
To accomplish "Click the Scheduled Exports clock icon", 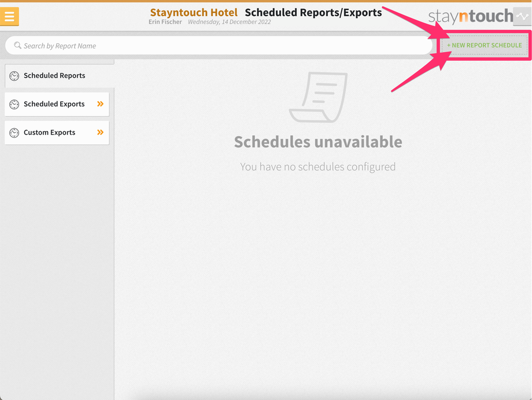I will (14, 104).
